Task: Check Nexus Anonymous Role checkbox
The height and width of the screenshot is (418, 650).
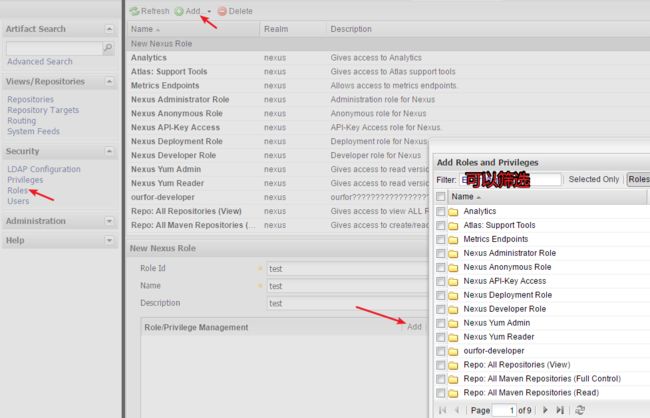Action: pyautogui.click(x=441, y=267)
